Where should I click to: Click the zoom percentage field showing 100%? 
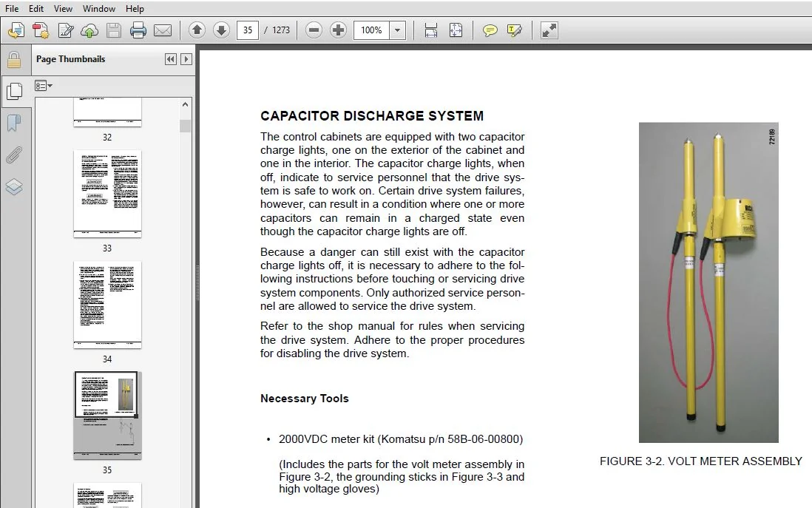pos(371,30)
